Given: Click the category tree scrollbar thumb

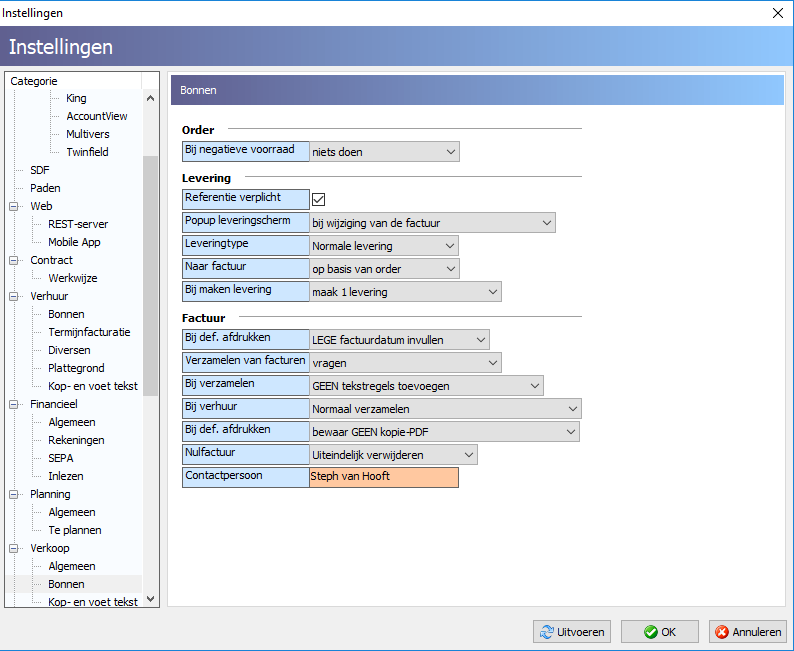Looking at the screenshot, I should point(150,276).
